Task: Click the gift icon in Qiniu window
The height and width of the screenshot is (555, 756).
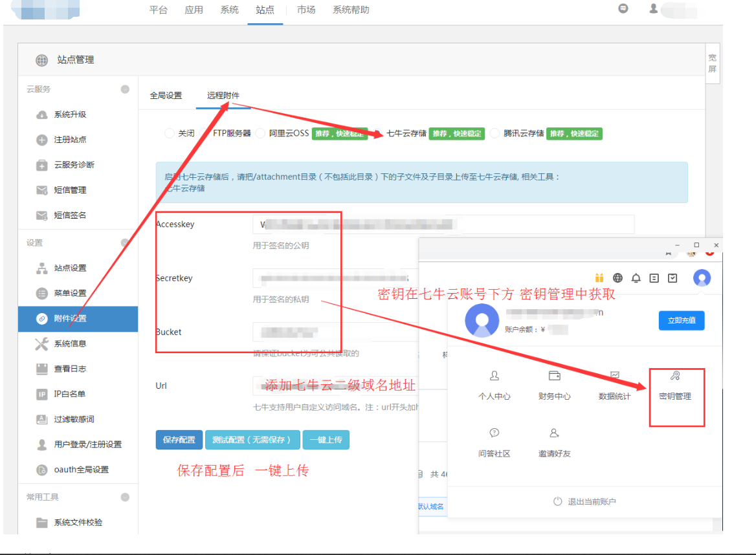Action: (599, 278)
